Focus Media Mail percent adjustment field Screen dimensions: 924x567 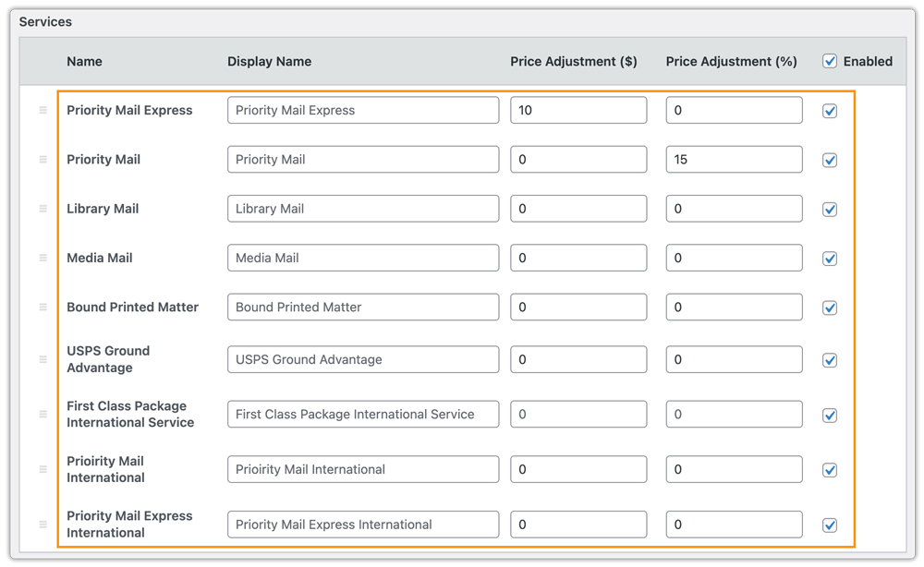point(735,258)
